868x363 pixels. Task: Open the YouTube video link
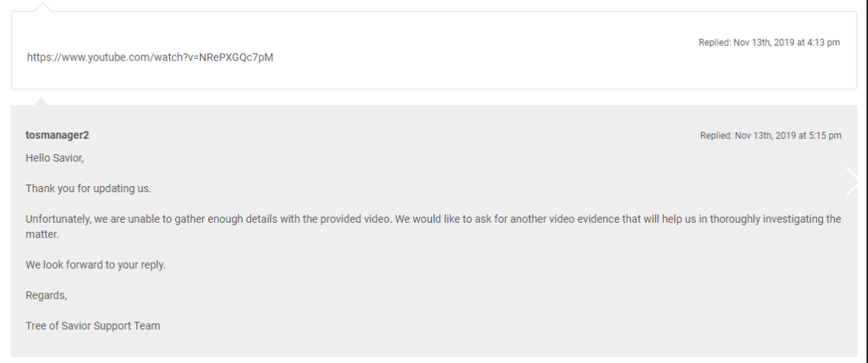(x=150, y=57)
